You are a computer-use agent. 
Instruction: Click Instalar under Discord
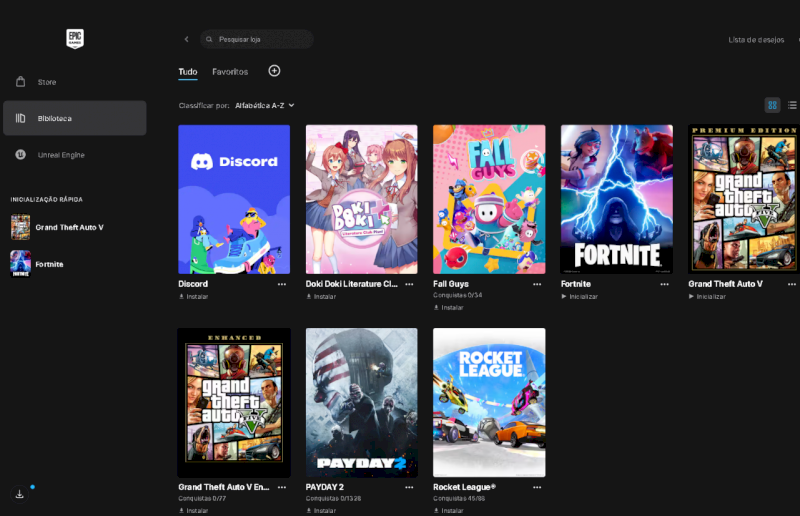click(193, 297)
